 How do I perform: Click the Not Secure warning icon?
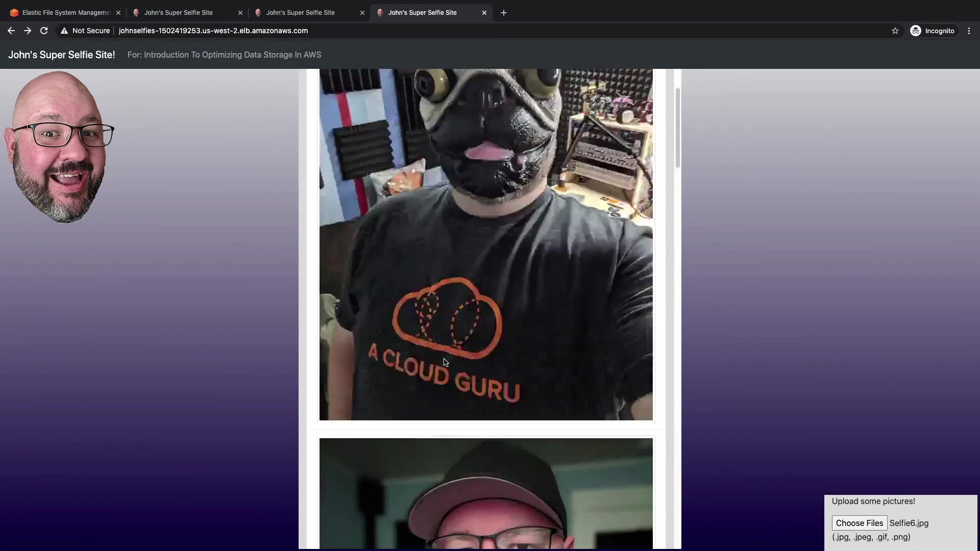point(64,31)
